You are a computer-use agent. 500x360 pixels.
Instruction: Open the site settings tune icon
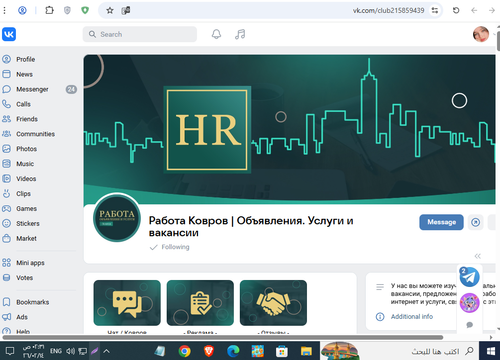pyautogui.click(x=435, y=10)
